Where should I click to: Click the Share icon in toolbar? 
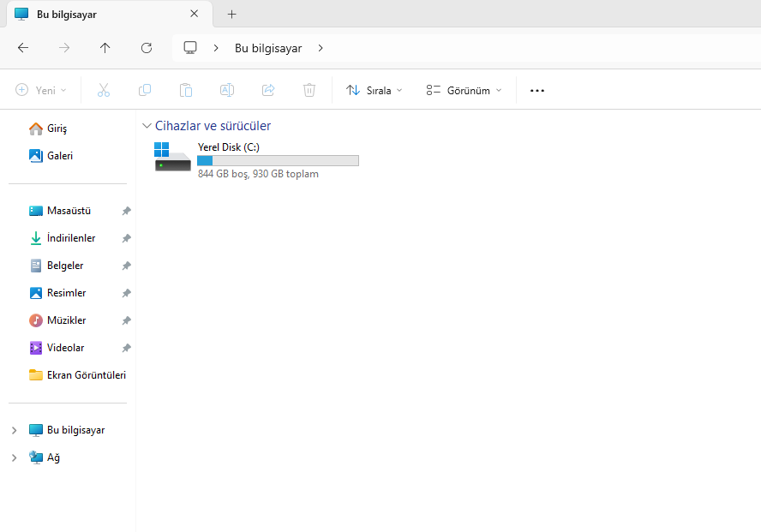click(268, 90)
